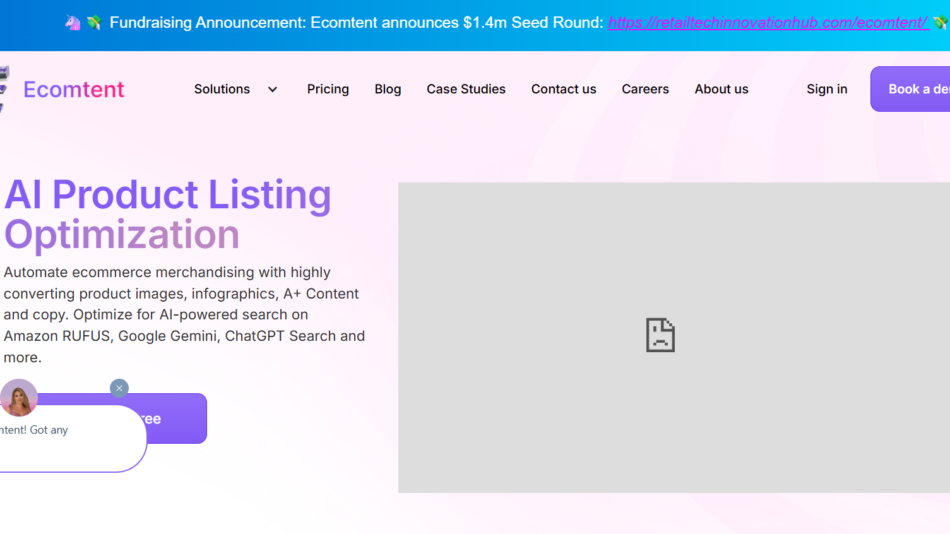Click the money emoji after the banner link
This screenshot has height=534, width=950.
coord(940,22)
